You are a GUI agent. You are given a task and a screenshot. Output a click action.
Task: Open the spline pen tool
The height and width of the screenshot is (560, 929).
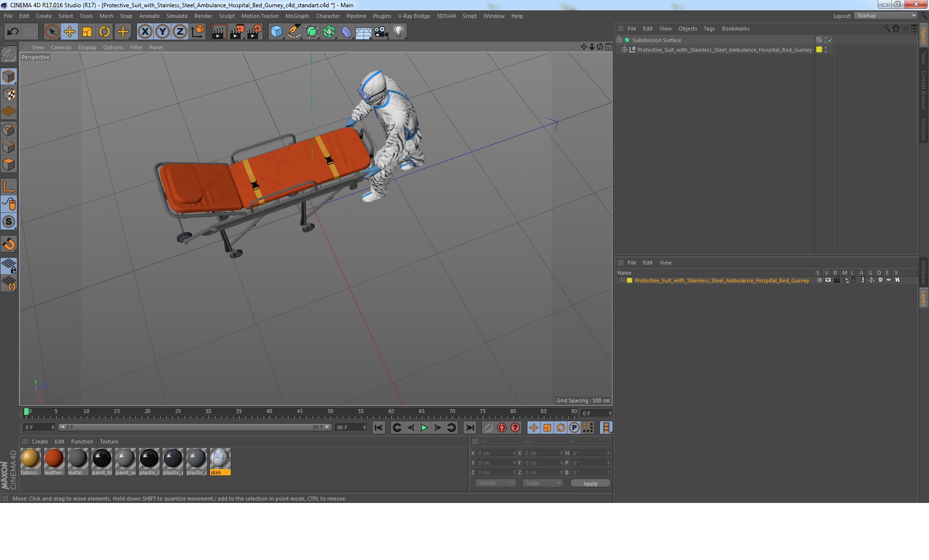pyautogui.click(x=294, y=32)
